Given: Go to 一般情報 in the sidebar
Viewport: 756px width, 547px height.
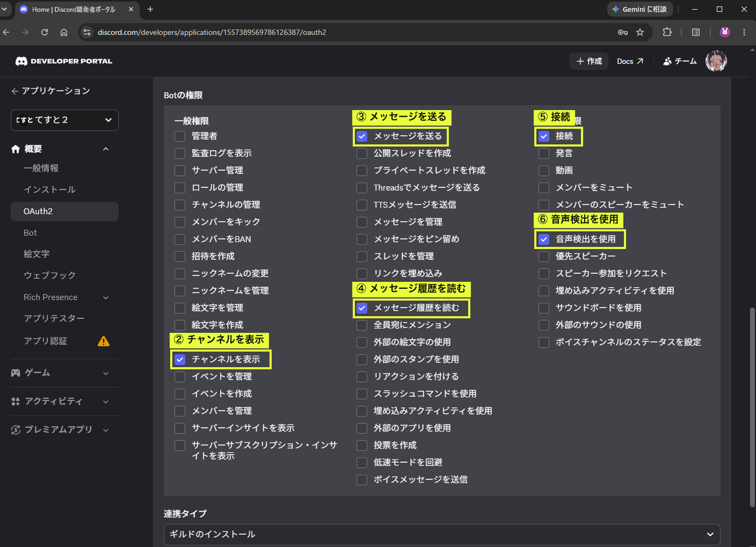Looking at the screenshot, I should 41,168.
